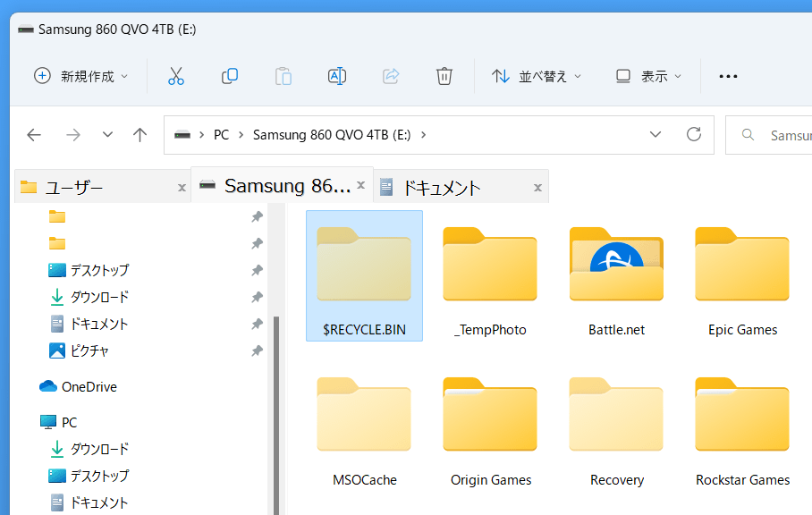The height and width of the screenshot is (515, 812).
Task: Go back with the left arrow
Action: click(34, 135)
